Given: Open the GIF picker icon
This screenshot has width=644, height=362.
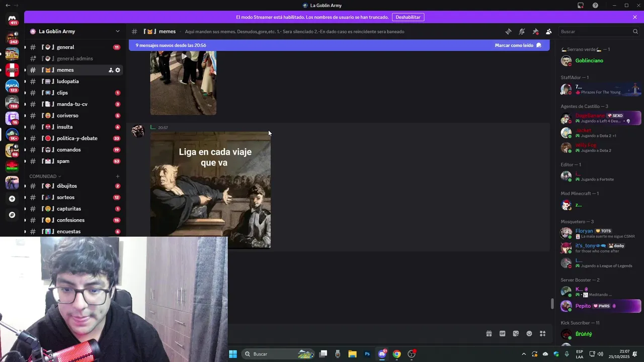Looking at the screenshot, I should pos(502,333).
